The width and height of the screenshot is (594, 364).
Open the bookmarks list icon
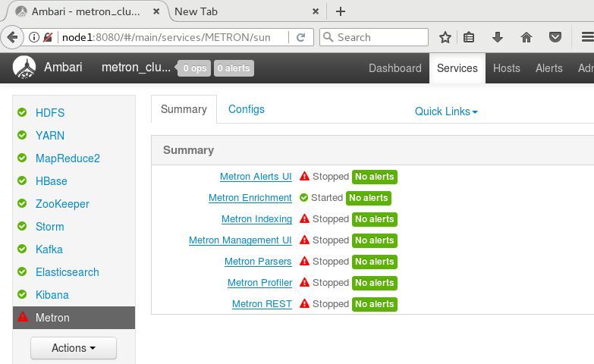tap(469, 37)
